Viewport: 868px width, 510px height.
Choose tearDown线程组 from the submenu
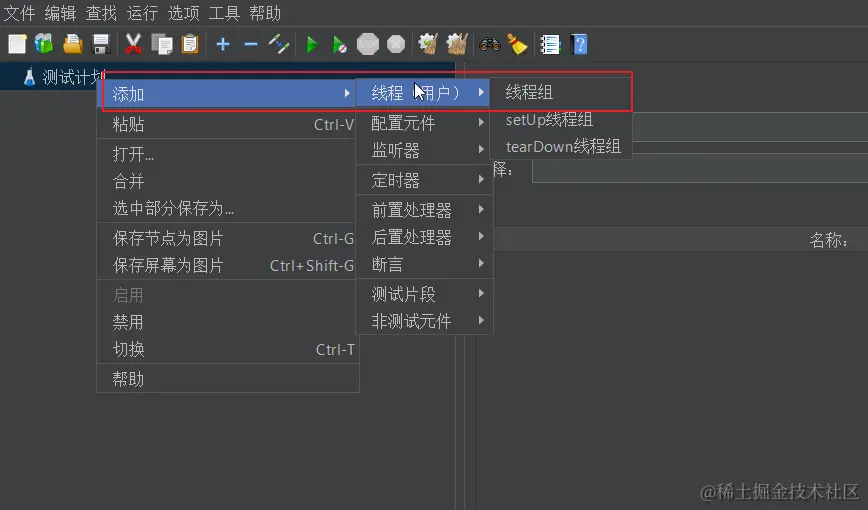pyautogui.click(x=561, y=146)
